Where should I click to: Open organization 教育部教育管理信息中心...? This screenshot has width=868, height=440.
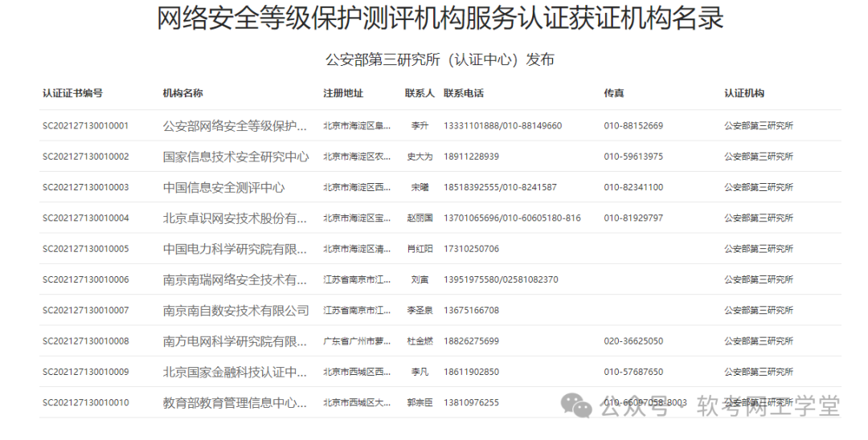[x=235, y=403]
